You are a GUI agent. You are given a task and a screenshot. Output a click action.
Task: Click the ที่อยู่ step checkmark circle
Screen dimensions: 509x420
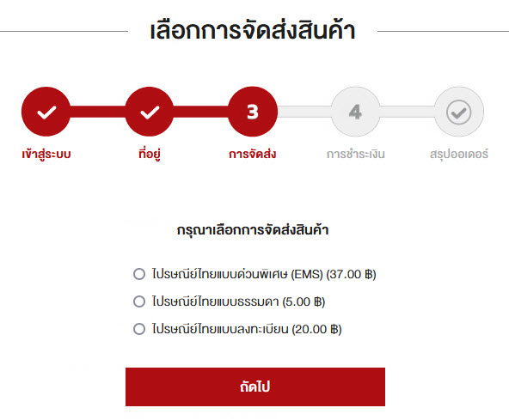pos(150,112)
